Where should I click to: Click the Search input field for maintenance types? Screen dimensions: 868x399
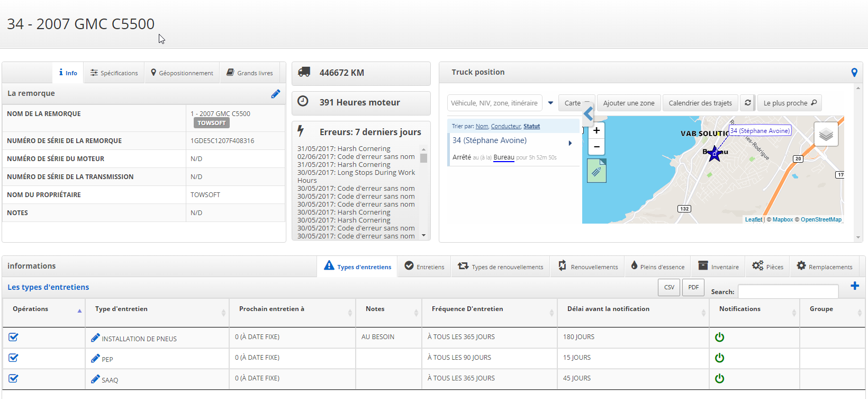[788, 291]
